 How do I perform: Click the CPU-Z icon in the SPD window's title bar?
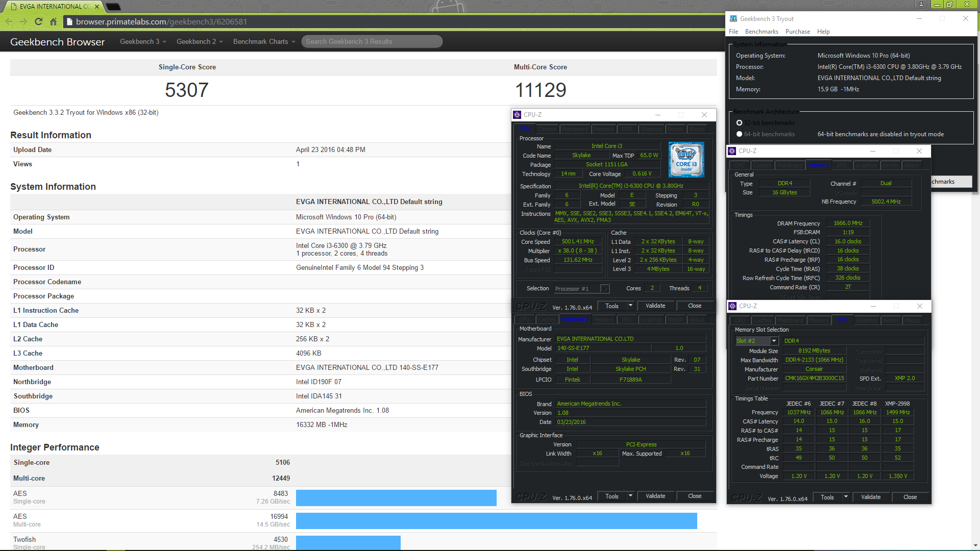732,306
